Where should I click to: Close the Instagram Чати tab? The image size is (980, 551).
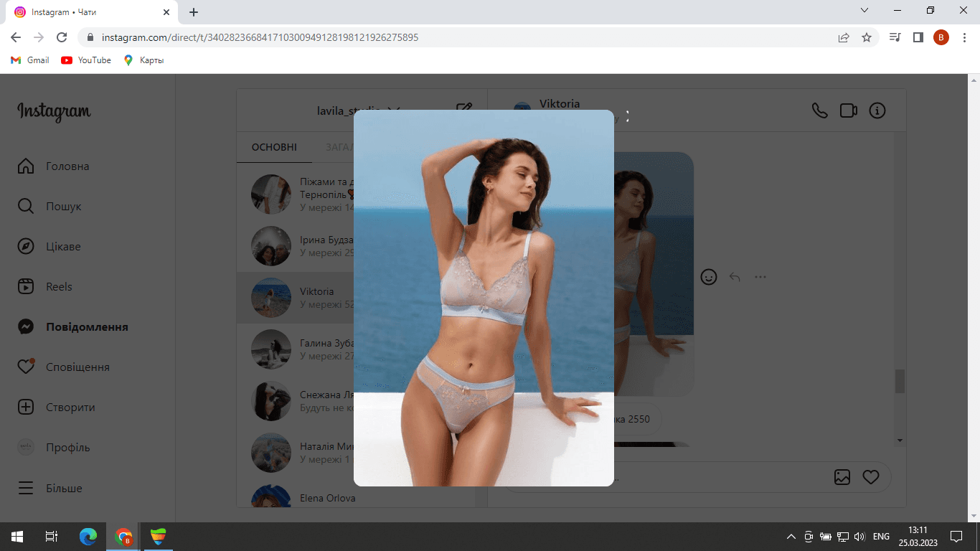(x=166, y=12)
